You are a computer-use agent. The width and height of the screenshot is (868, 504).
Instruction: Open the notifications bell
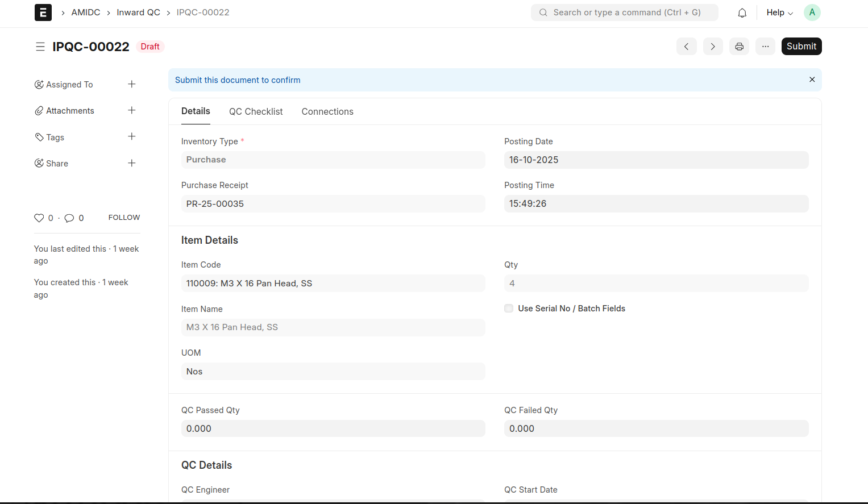coord(742,13)
